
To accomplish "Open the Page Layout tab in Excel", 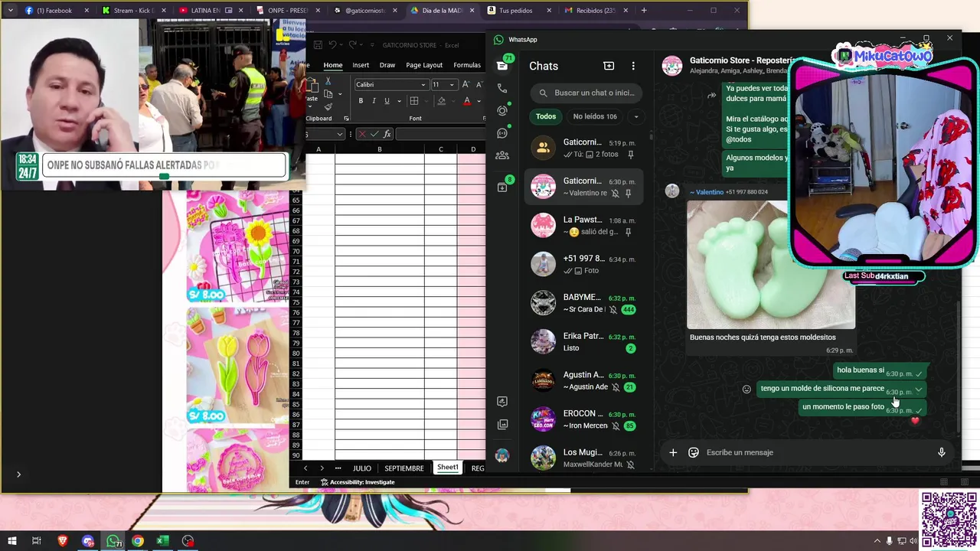I will (x=424, y=65).
